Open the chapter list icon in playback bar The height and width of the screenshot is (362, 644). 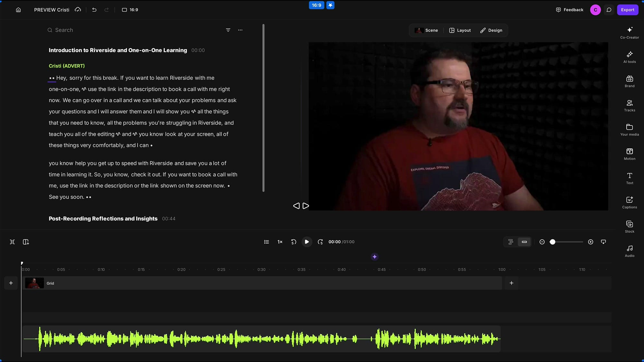tap(266, 242)
